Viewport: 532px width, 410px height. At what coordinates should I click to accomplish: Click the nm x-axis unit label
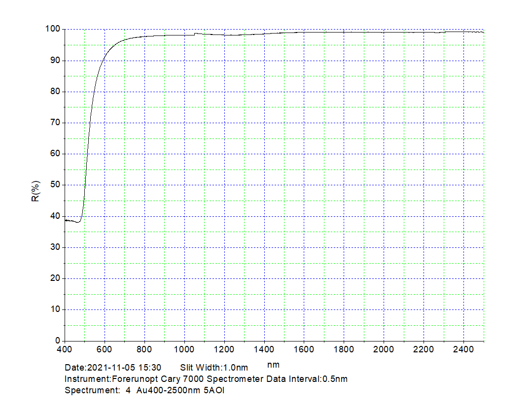tap(273, 365)
